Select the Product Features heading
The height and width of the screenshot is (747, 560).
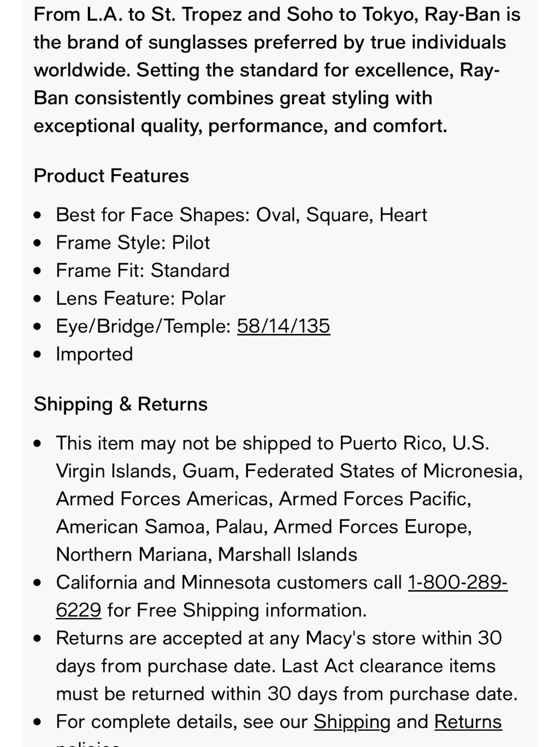[111, 176]
